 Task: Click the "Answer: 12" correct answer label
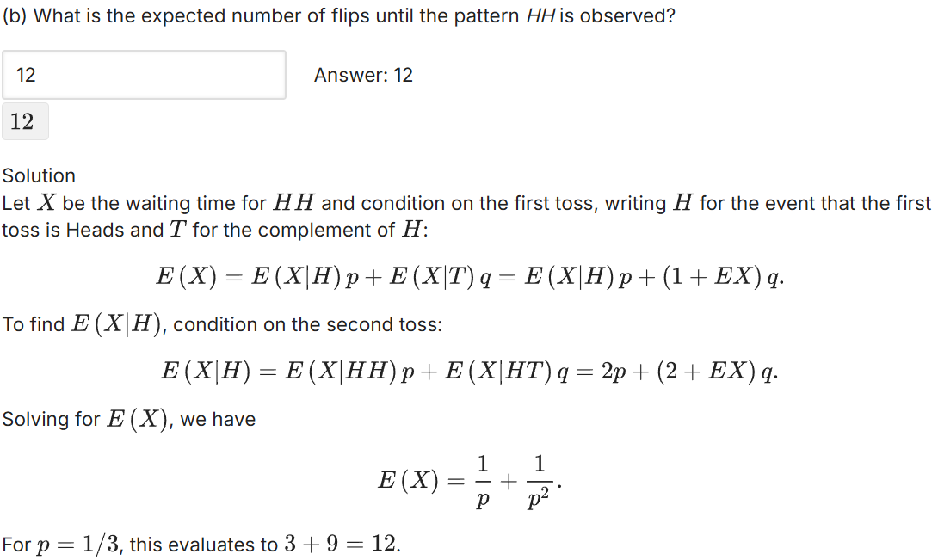point(363,76)
